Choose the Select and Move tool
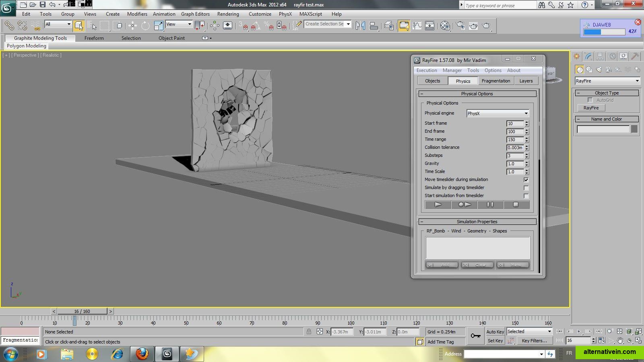 point(132,26)
